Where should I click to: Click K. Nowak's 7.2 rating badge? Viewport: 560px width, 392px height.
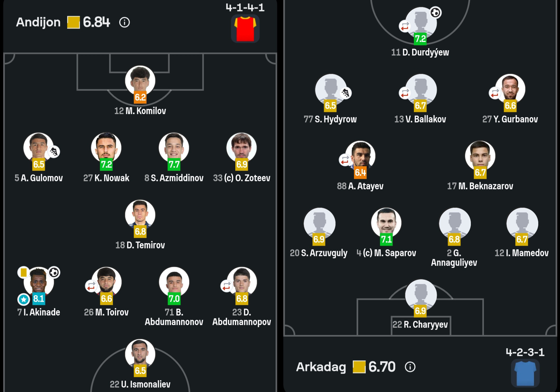pos(106,165)
